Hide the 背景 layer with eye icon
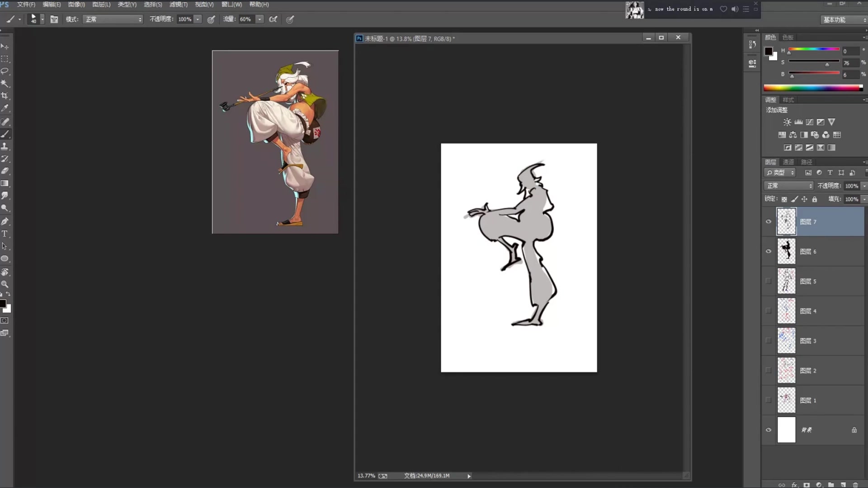Viewport: 868px width, 488px height. (x=769, y=430)
